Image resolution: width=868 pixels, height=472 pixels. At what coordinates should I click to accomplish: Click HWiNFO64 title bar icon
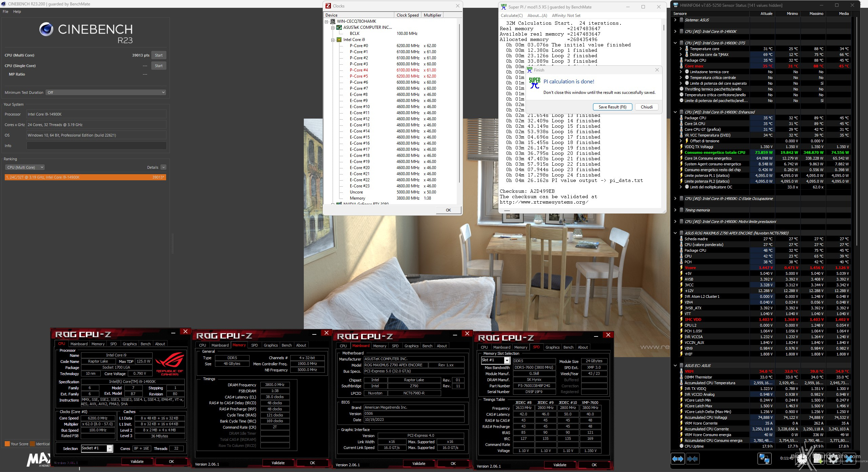coord(676,5)
